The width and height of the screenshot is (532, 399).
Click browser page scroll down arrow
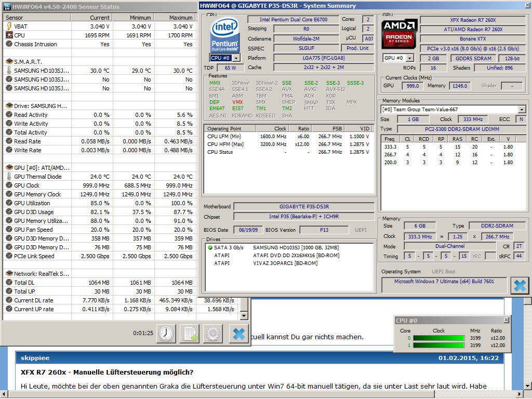pyautogui.click(x=528, y=386)
